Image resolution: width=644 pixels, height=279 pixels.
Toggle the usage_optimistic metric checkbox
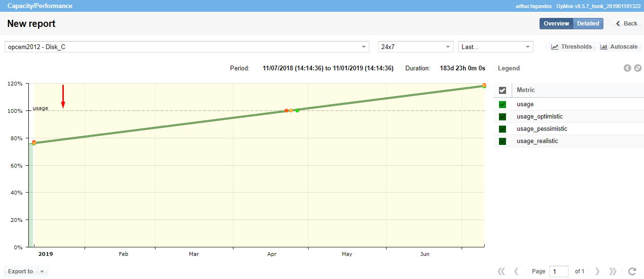(x=503, y=117)
